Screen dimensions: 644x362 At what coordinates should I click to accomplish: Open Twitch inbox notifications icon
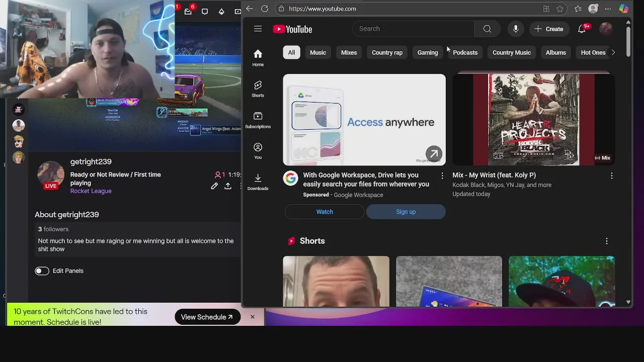[188, 11]
